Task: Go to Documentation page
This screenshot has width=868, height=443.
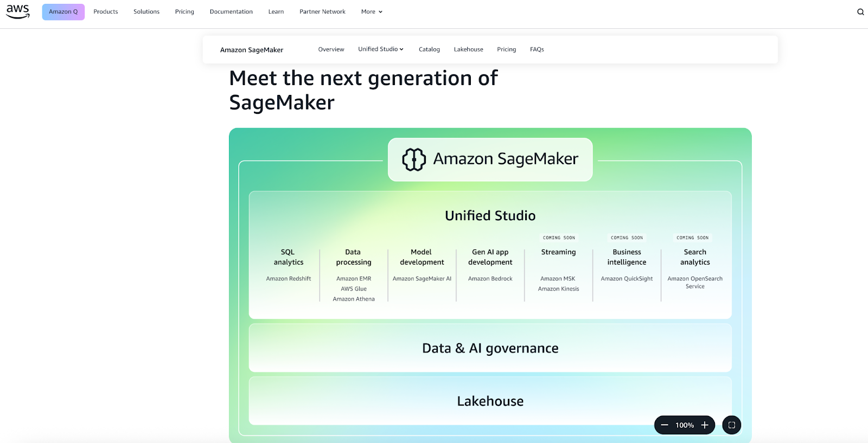Action: tap(231, 12)
